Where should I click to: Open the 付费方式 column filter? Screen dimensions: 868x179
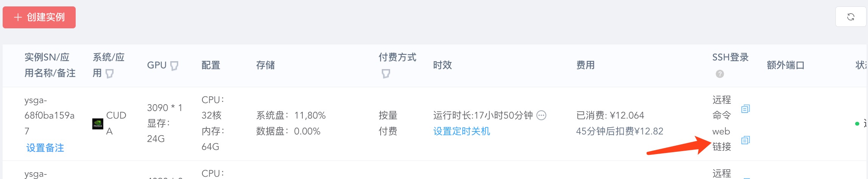click(386, 73)
